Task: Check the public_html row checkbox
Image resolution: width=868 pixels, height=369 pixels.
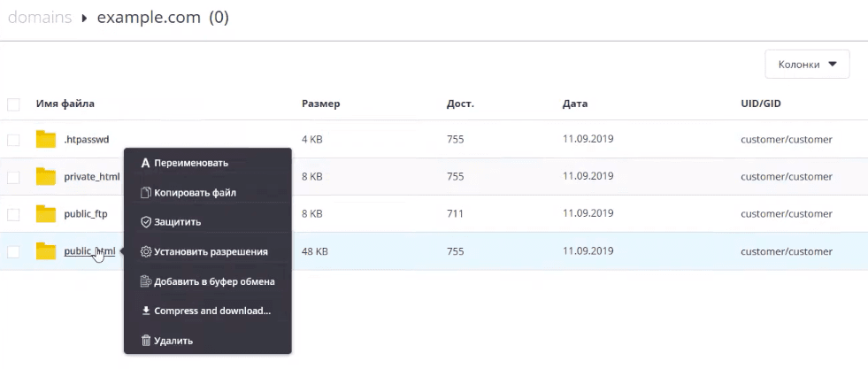Action: click(x=13, y=251)
